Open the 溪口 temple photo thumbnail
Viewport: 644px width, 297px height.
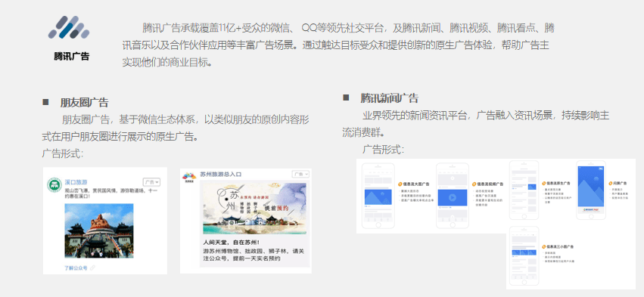99,231
